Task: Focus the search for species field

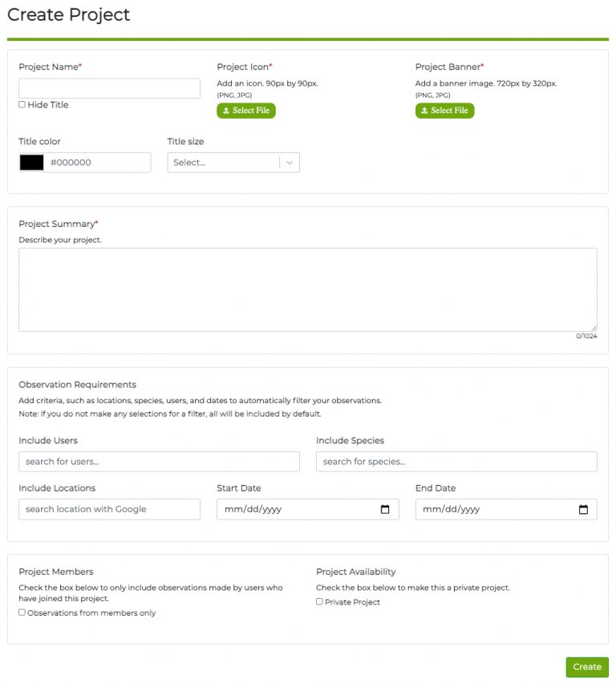Action: coord(456,462)
